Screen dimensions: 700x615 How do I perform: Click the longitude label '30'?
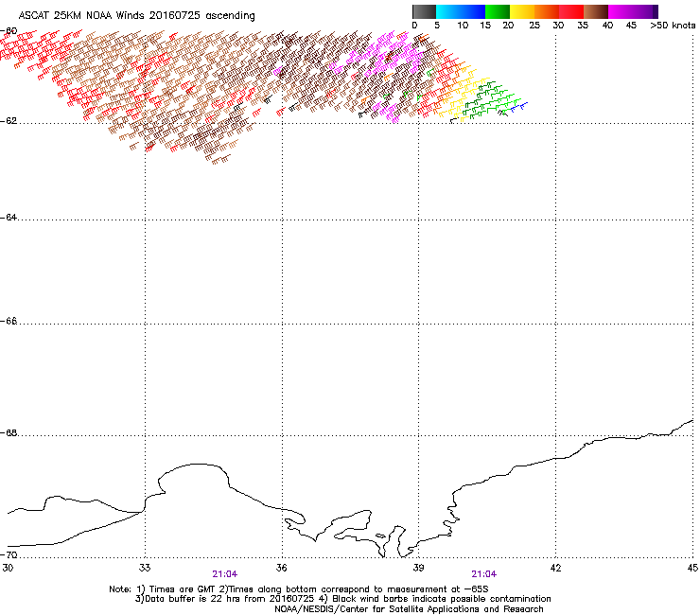(x=8, y=568)
